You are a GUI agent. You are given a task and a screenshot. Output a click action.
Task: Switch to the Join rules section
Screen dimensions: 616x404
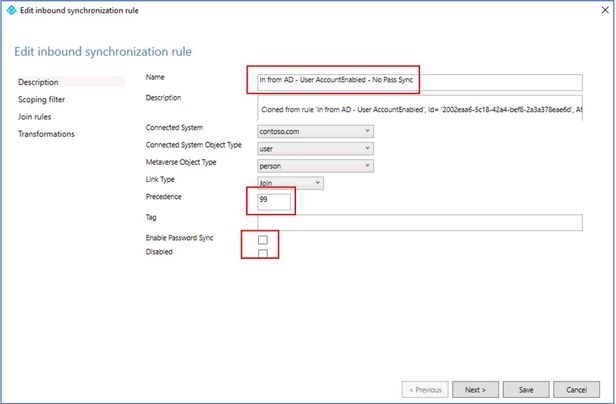tap(35, 117)
